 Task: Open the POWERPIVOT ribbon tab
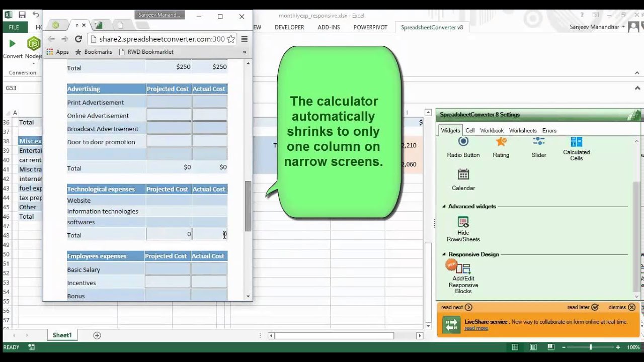click(x=370, y=27)
